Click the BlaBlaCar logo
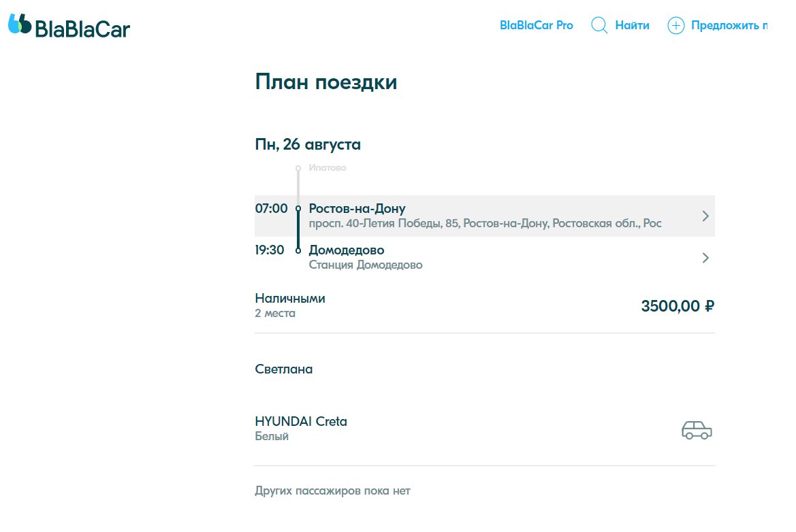 point(69,26)
